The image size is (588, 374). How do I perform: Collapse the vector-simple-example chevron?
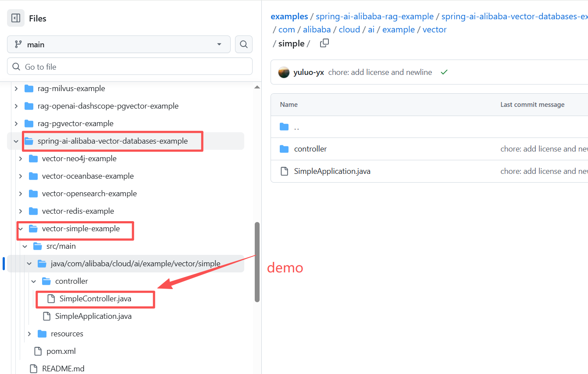tap(21, 229)
